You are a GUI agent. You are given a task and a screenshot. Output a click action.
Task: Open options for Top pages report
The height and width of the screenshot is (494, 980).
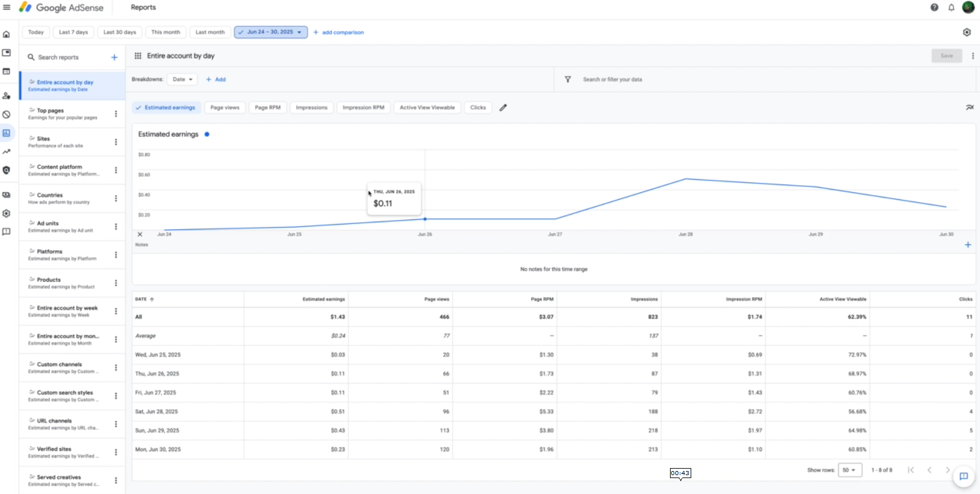[116, 114]
